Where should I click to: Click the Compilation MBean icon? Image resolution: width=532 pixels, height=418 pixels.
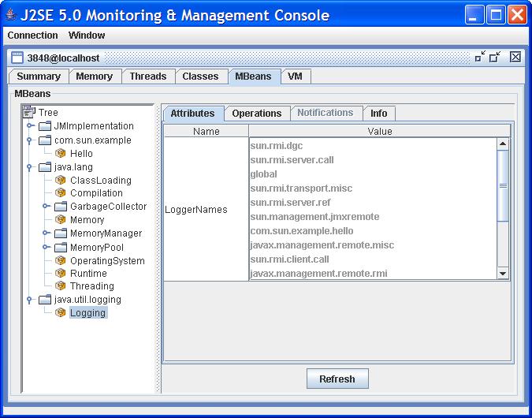tap(61, 193)
